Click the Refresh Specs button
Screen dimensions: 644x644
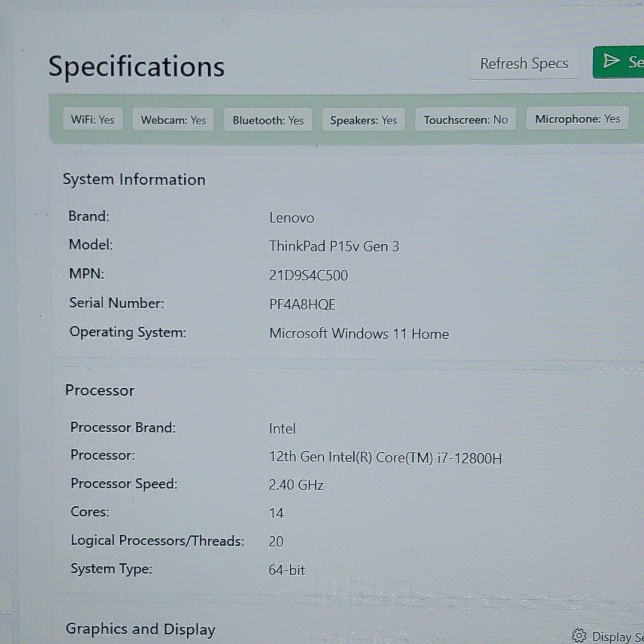coord(524,64)
